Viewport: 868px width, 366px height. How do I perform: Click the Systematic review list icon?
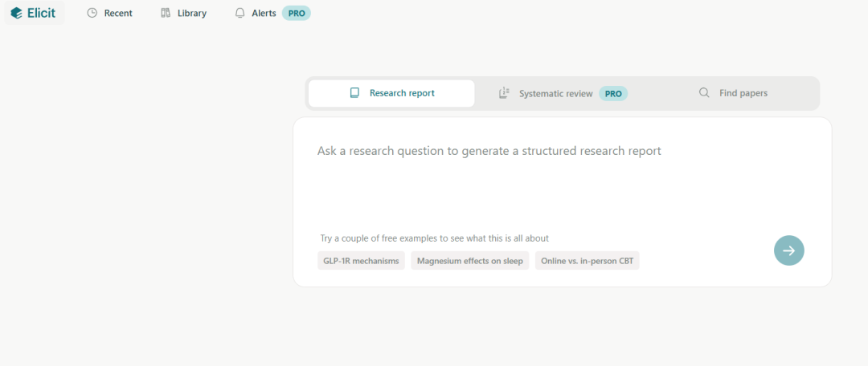[504, 93]
